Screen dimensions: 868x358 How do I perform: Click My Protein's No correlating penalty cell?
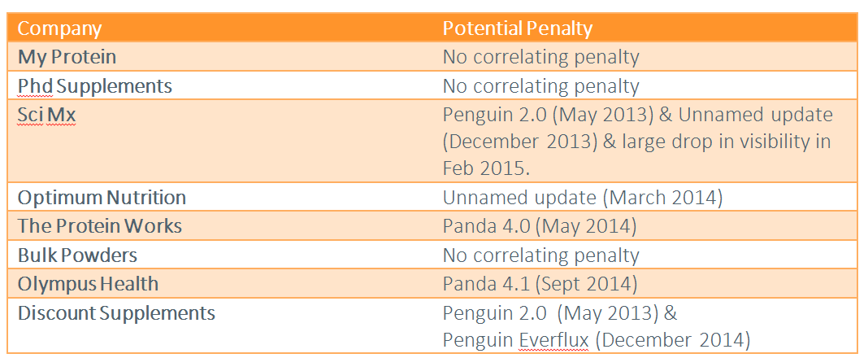point(647,56)
